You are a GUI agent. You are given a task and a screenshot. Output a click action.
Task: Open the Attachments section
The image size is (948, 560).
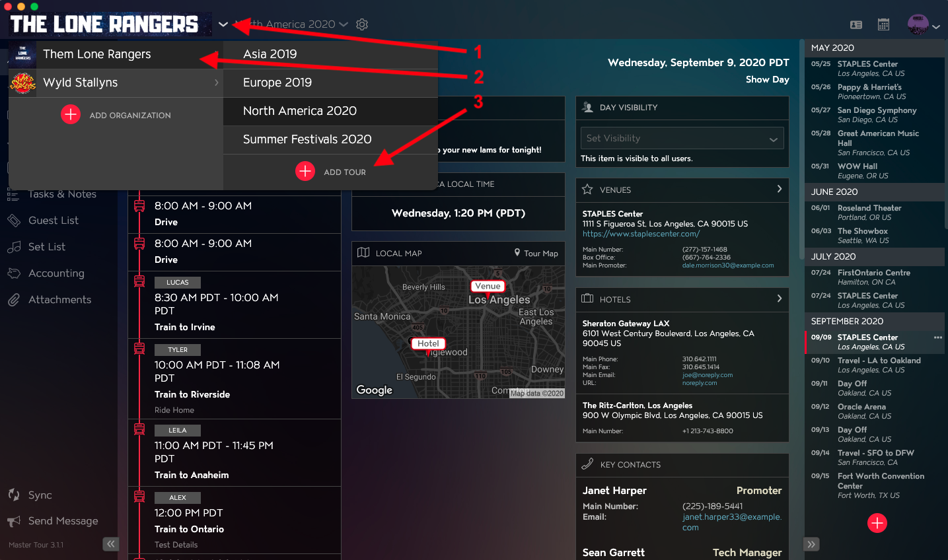59,300
